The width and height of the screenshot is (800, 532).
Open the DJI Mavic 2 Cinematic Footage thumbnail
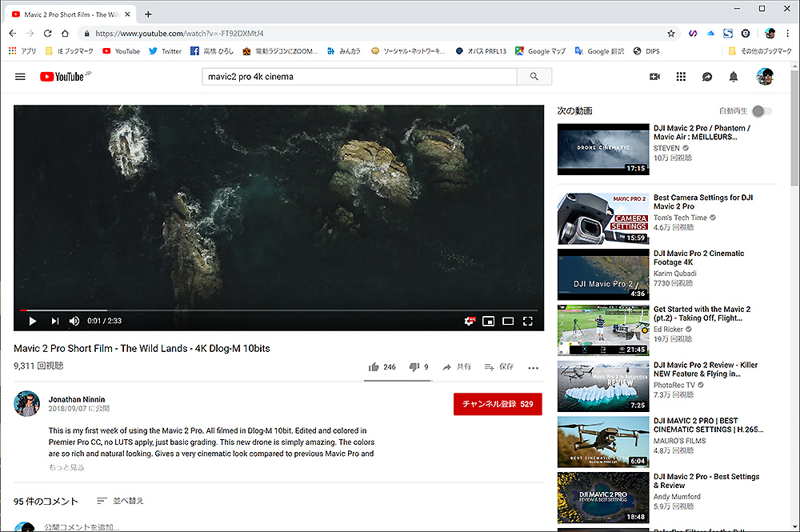click(x=603, y=274)
